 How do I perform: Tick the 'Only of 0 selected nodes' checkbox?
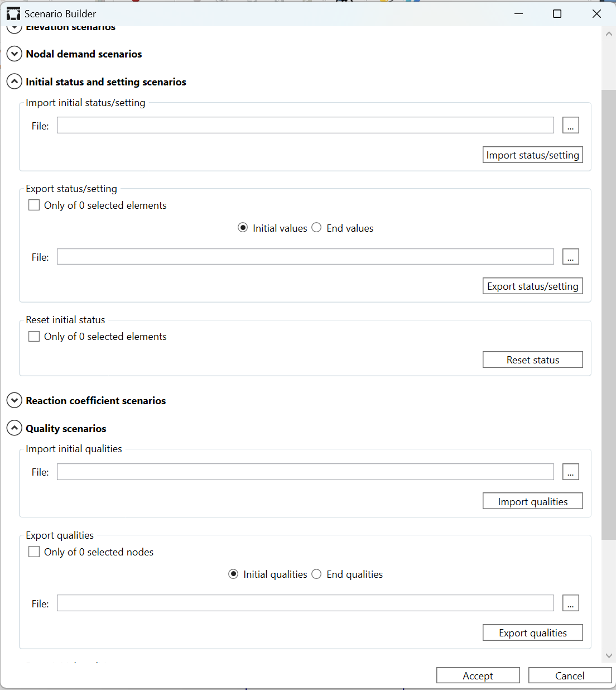tap(34, 552)
